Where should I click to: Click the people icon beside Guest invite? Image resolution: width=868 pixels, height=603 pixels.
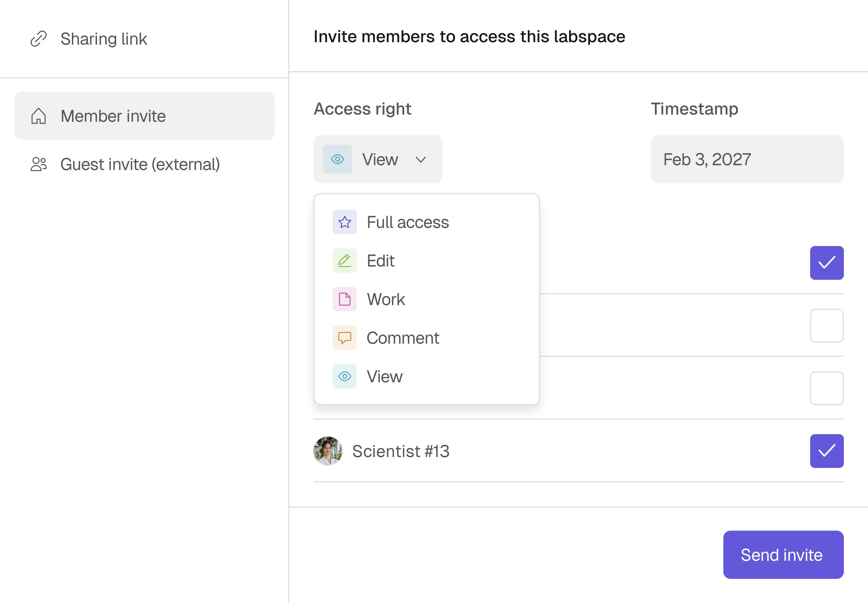tap(39, 164)
